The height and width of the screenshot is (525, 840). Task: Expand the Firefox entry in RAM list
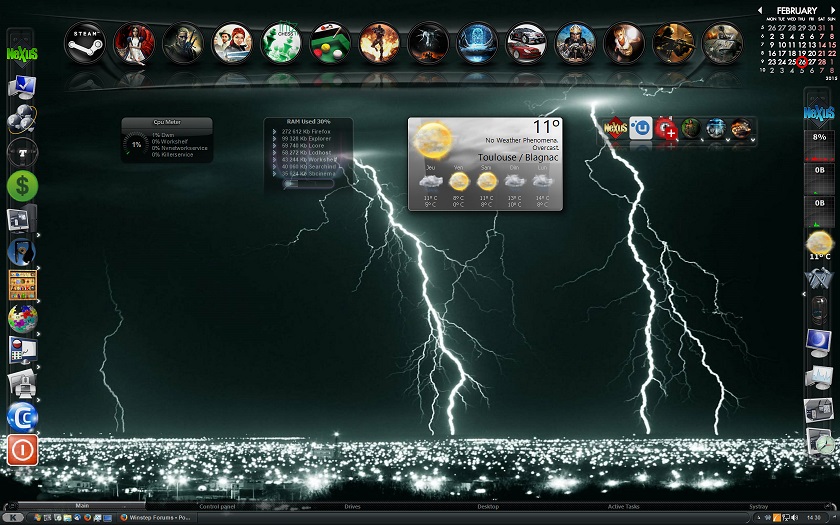pyautogui.click(x=275, y=131)
